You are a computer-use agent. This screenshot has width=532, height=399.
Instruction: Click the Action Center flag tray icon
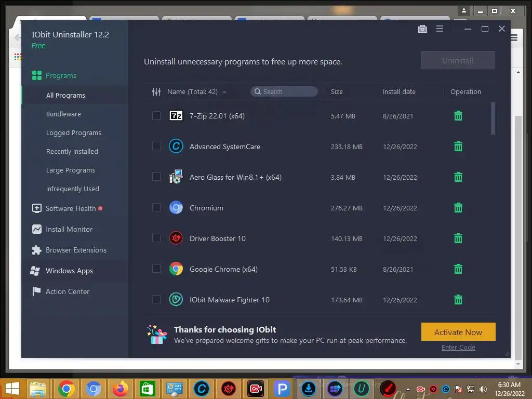click(458, 389)
